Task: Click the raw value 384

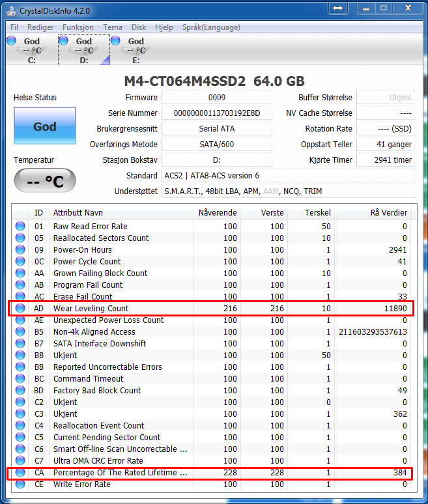Action: pos(400,473)
